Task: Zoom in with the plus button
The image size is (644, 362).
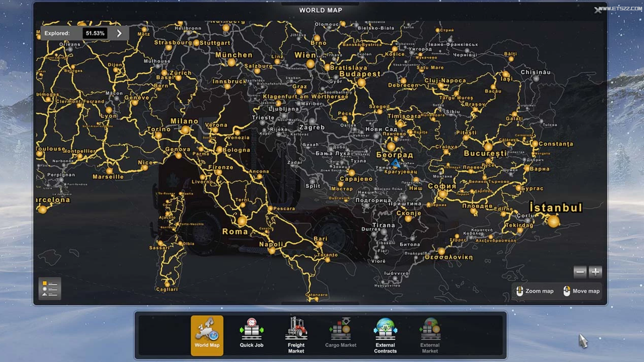Action: (595, 272)
